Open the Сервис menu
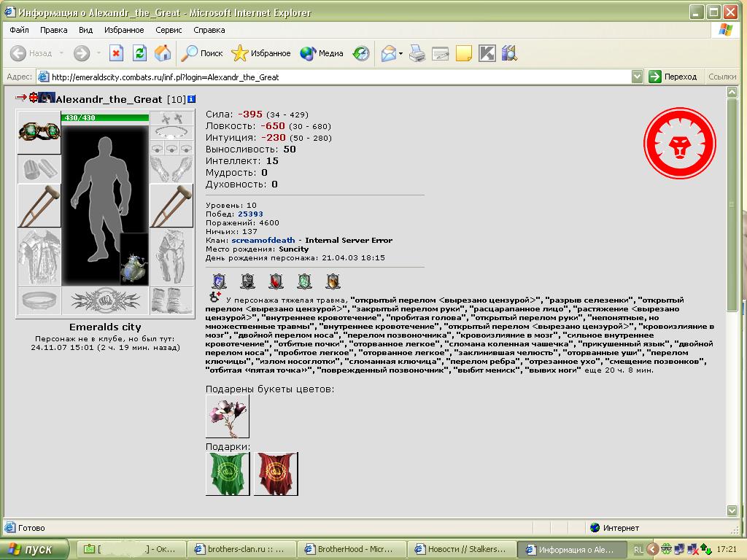 [169, 30]
